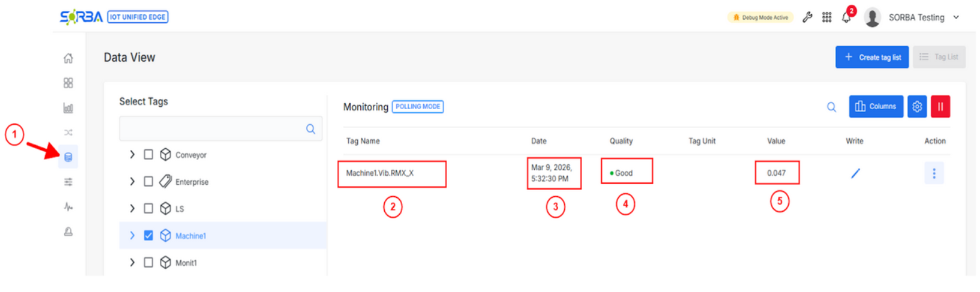The width and height of the screenshot is (980, 292).
Task: Click the wrench tools icon
Action: point(807,17)
